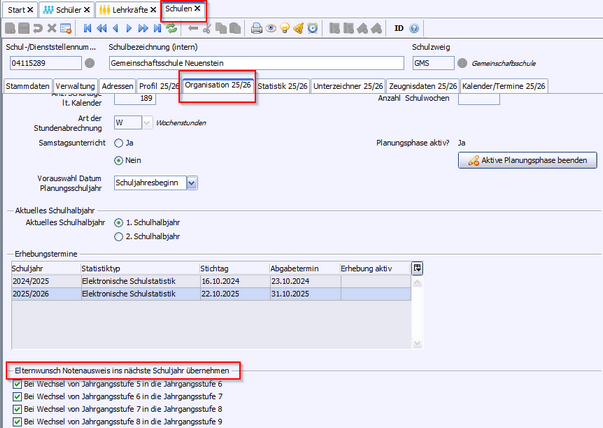This screenshot has height=428, width=603.
Task: Click the eye preview icon
Action: coord(271,28)
